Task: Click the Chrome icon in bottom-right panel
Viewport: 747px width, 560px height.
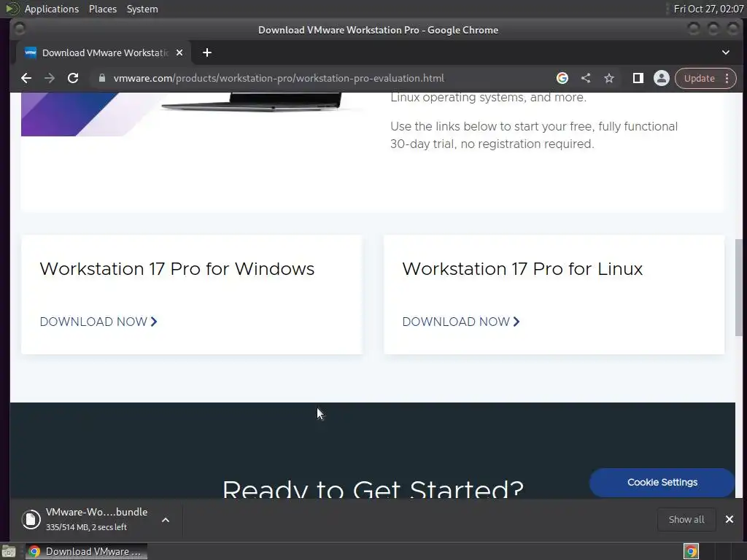Action: coord(691,551)
